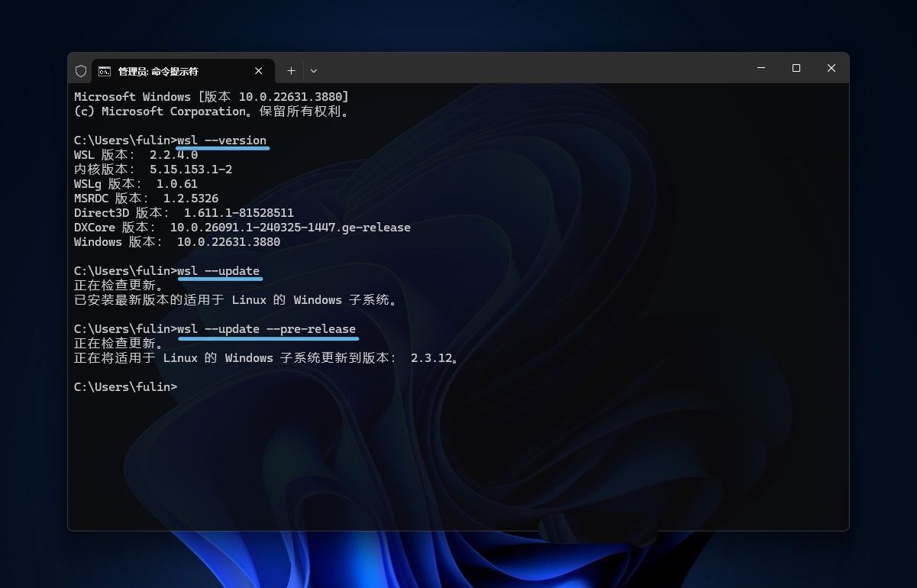Viewport: 917px width, 588px height.
Task: Click the updated version number 2.3.12
Action: tap(431, 358)
